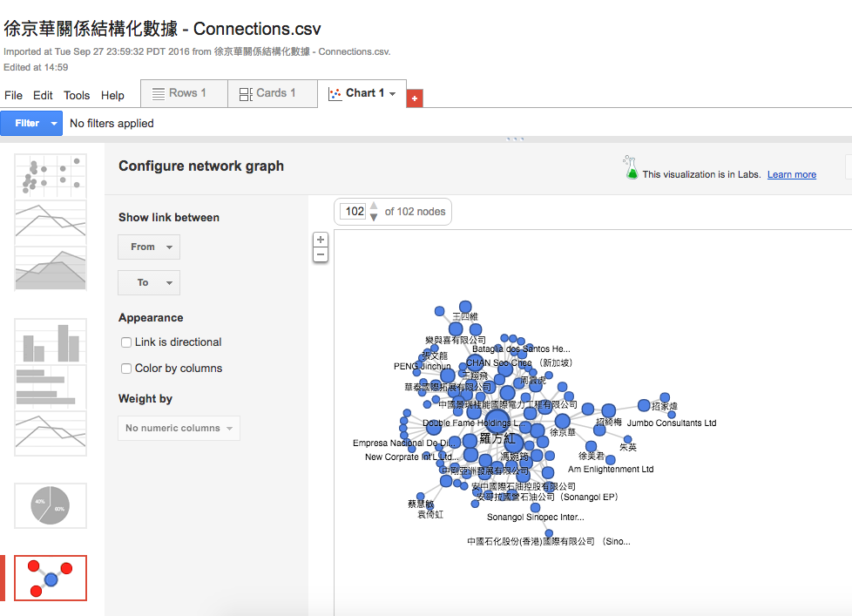
Task: Open the blue Filter button menu
Action: point(31,123)
